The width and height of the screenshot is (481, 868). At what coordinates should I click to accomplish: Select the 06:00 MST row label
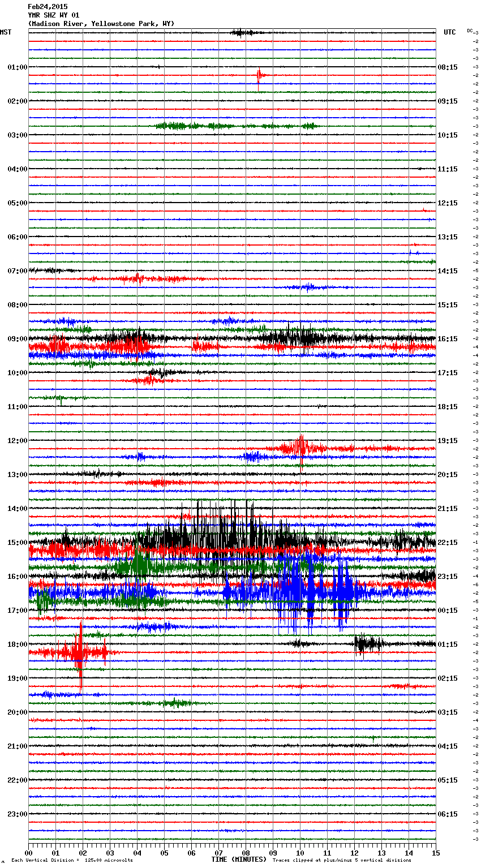18,237
